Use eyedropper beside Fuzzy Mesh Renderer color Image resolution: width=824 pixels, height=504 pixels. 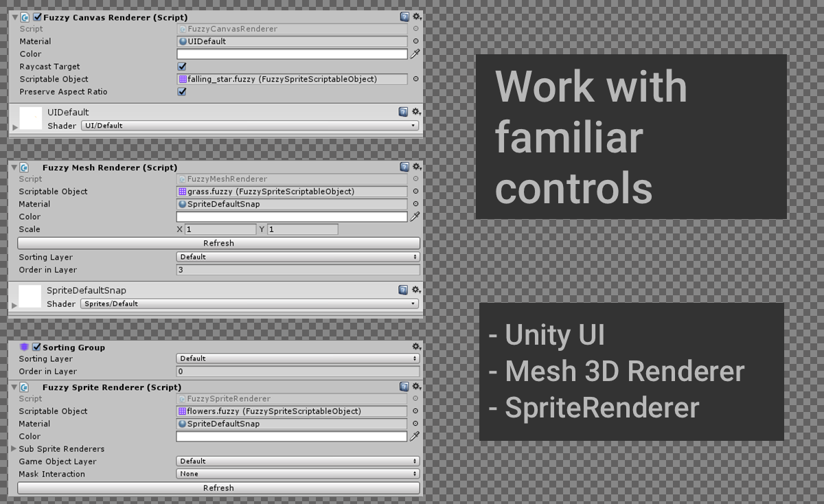(x=415, y=216)
